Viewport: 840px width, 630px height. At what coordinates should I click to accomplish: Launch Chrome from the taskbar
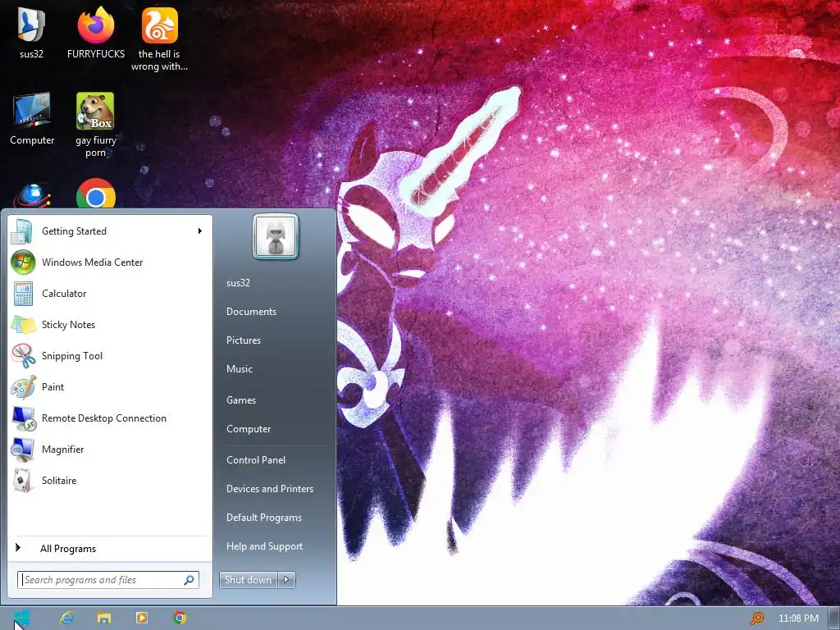[x=180, y=618]
